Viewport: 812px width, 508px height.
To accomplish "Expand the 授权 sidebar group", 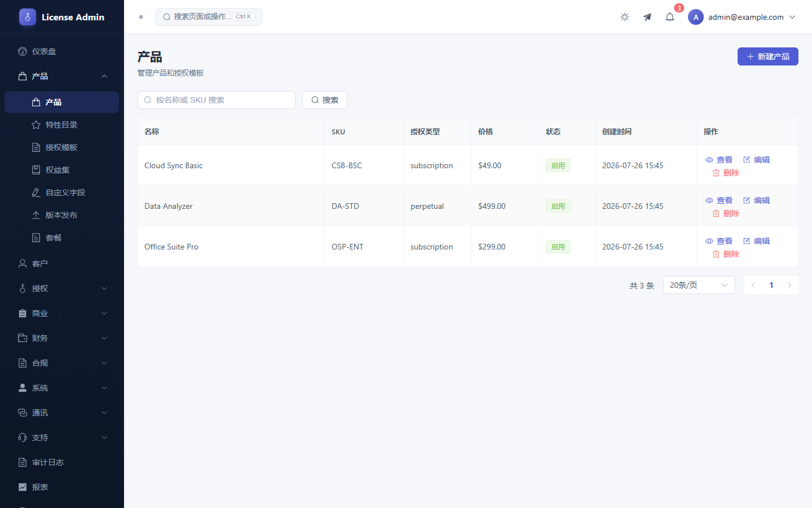I will coord(62,288).
